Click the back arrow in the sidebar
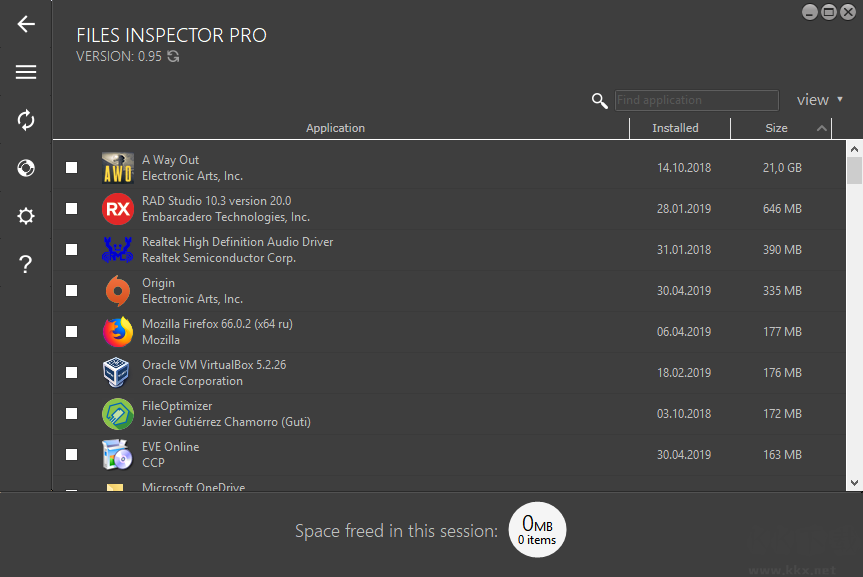Viewport: 863px width, 577px height. pyautogui.click(x=25, y=24)
